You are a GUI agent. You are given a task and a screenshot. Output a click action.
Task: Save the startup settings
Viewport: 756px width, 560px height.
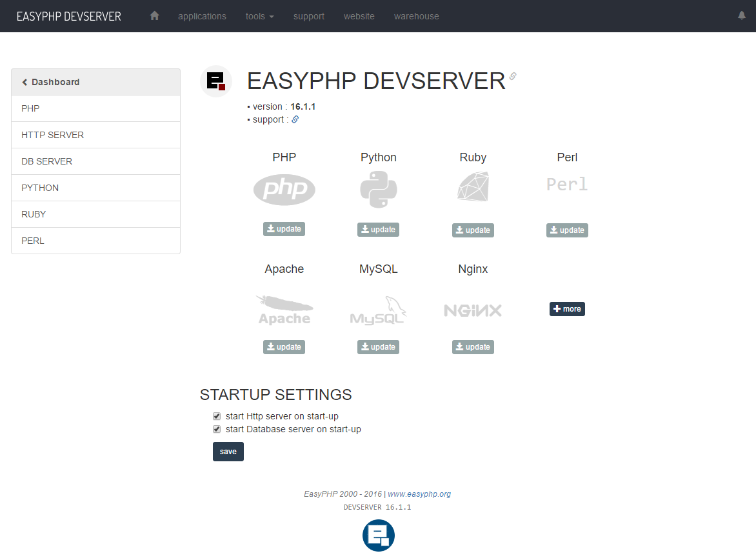point(228,452)
